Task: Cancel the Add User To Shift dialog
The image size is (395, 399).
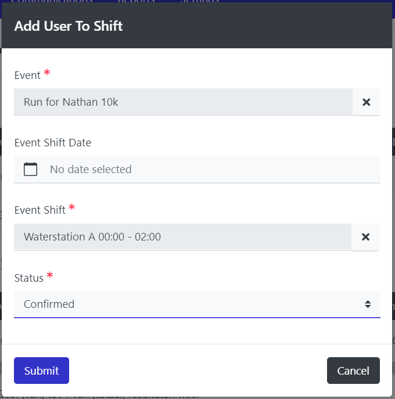Action: point(353,371)
